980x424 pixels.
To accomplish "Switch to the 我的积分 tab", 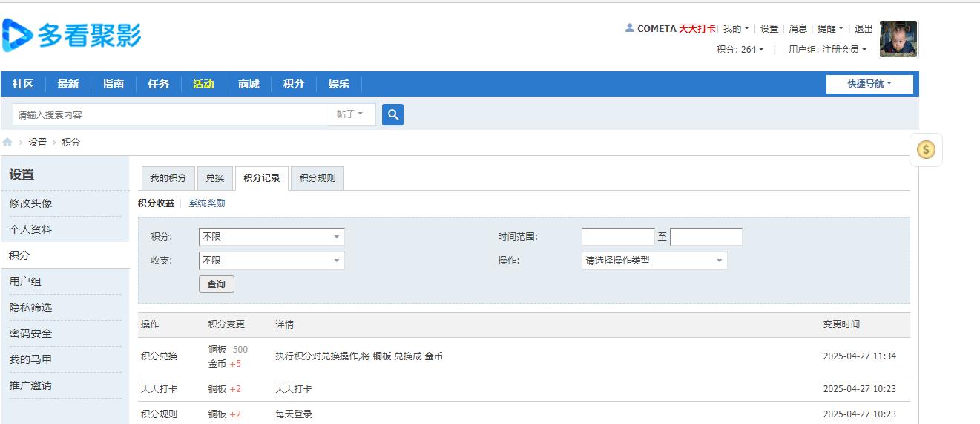I will point(168,178).
